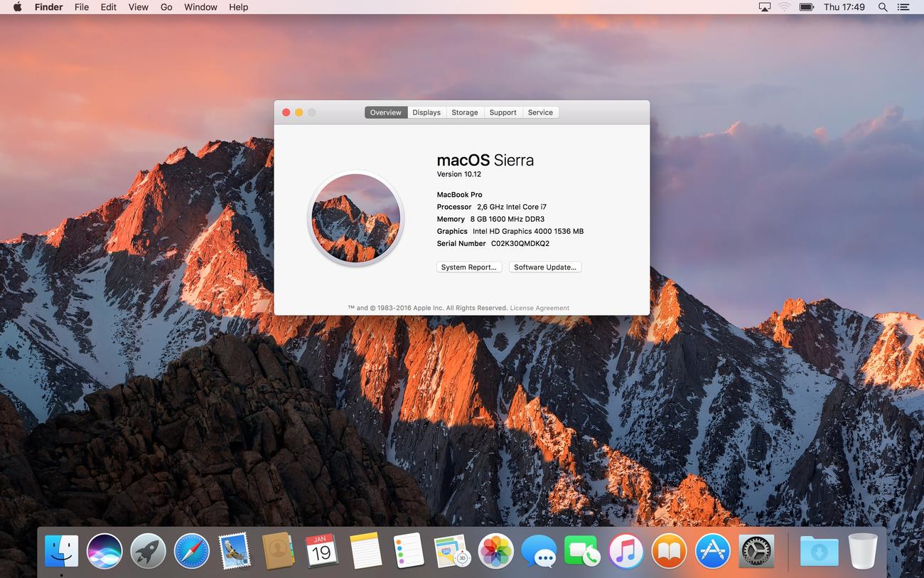Launch Maps app from Dock

(452, 551)
